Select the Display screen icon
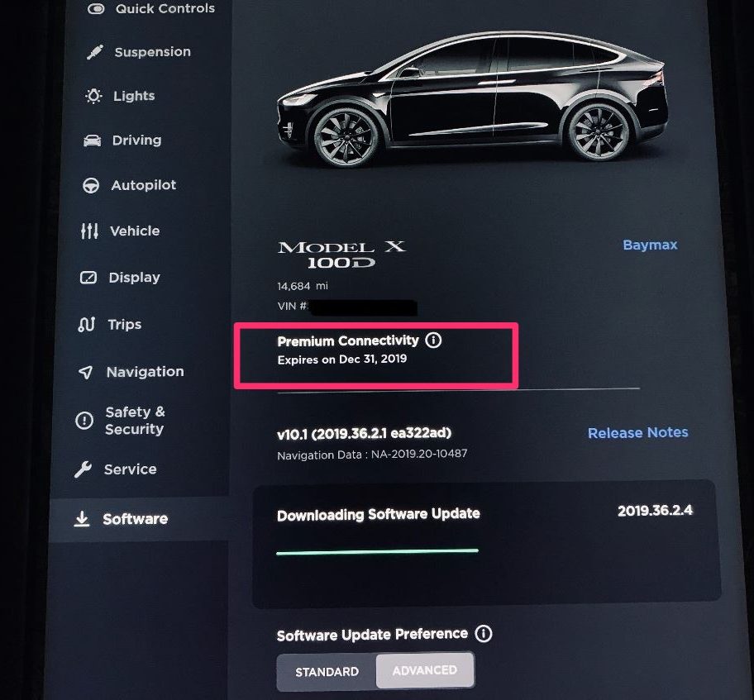This screenshot has width=754, height=700. (88, 278)
